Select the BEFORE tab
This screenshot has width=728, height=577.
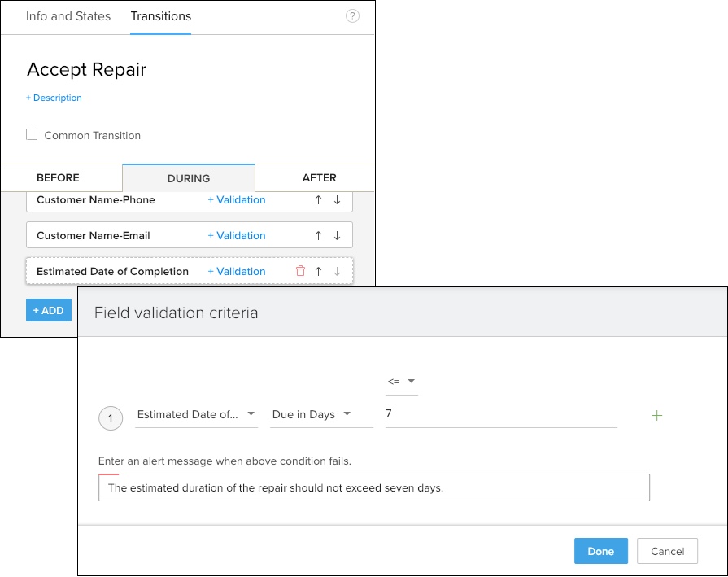[x=59, y=178]
